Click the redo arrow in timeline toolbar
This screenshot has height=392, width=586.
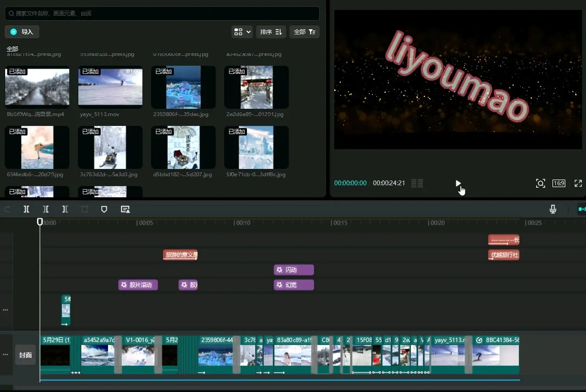coord(7,209)
